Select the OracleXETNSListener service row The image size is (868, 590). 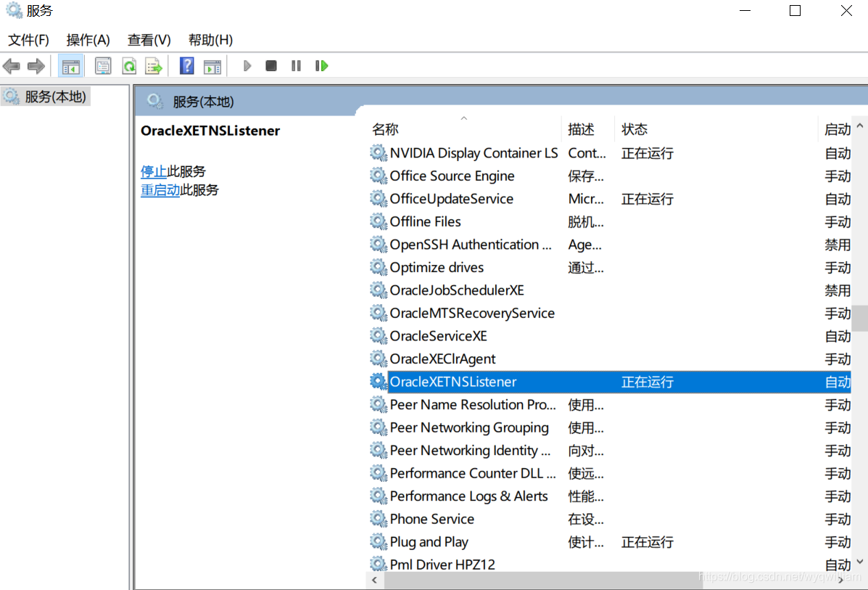(609, 382)
